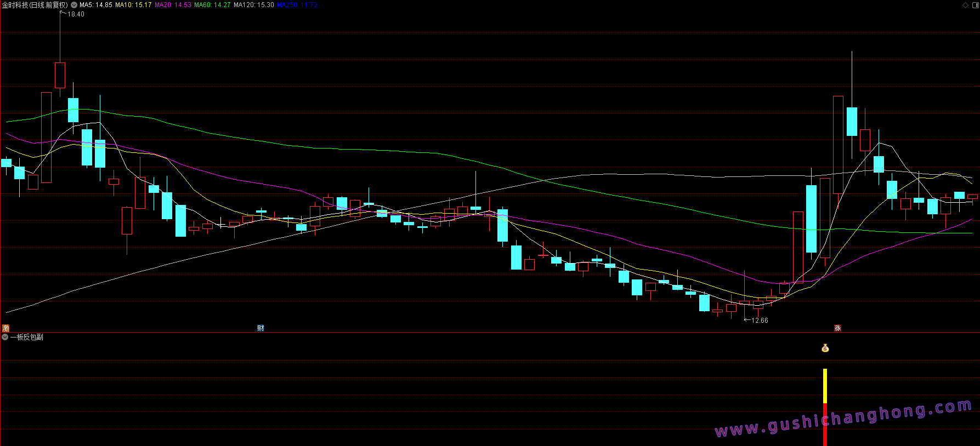Viewport: 980px width, 446px height.
Task: Click the 18.40 highest price label
Action: tap(76, 14)
